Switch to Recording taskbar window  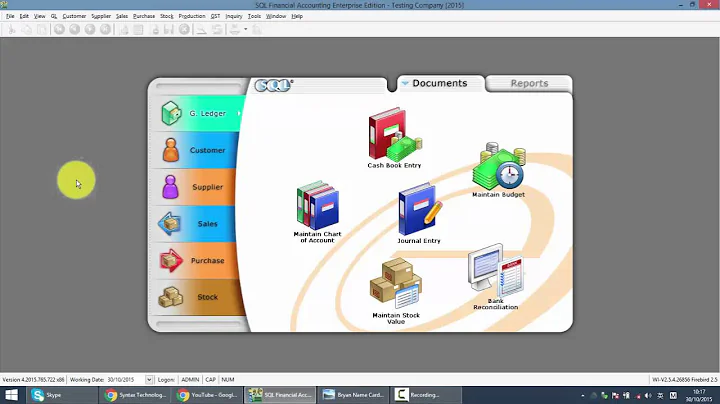426,395
